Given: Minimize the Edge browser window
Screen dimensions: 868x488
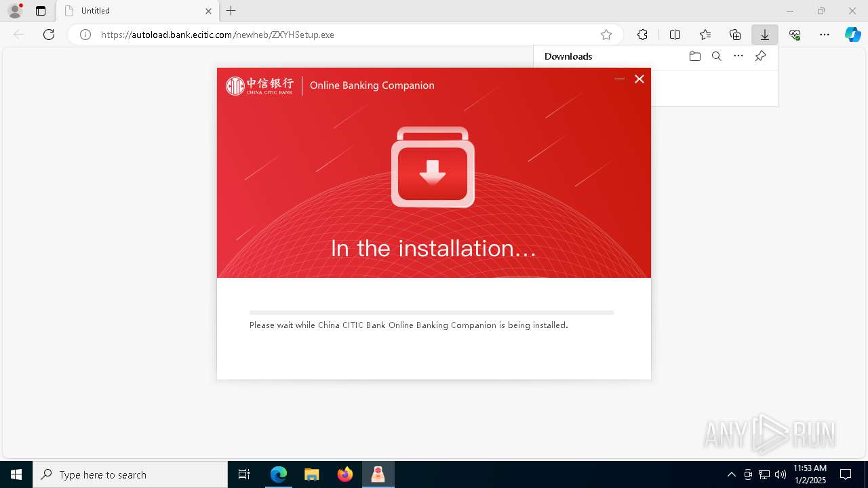Looking at the screenshot, I should [790, 11].
